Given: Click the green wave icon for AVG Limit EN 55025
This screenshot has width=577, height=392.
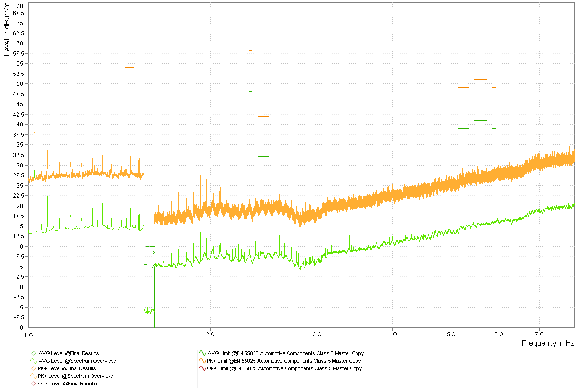Looking at the screenshot, I should [x=202, y=353].
